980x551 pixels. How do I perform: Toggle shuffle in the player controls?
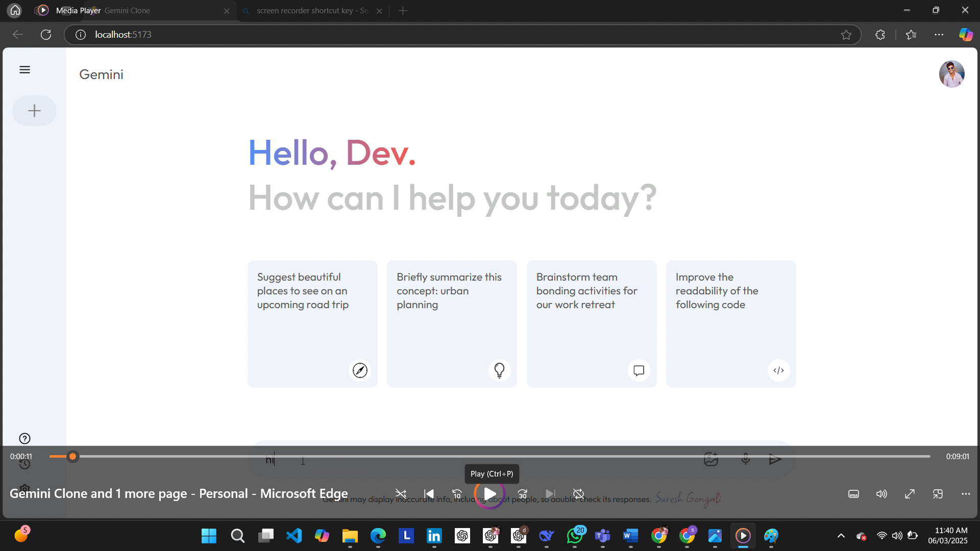point(401,494)
